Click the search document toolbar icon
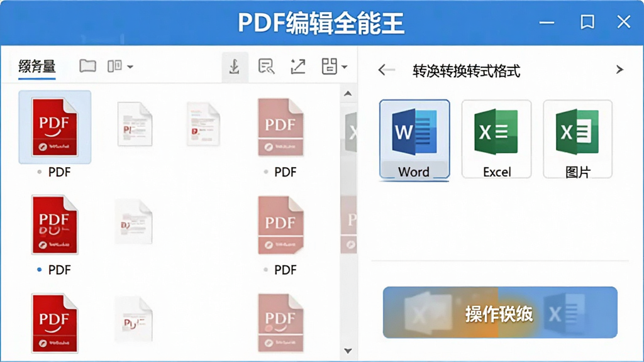644x362 pixels. coord(266,66)
